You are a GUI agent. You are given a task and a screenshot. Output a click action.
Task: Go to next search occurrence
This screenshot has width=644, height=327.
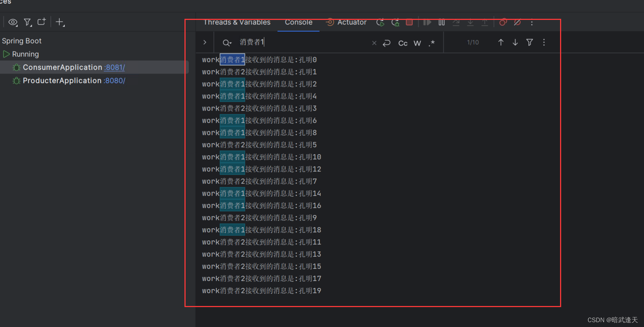click(515, 42)
